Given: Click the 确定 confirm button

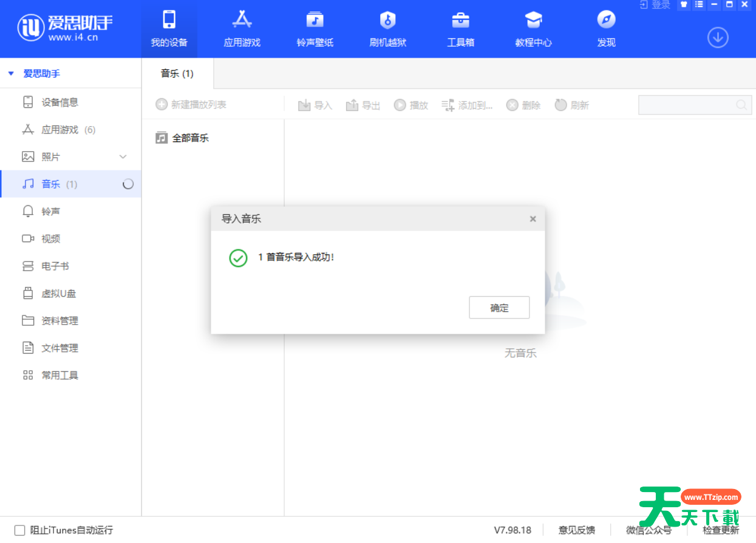Looking at the screenshot, I should (499, 308).
